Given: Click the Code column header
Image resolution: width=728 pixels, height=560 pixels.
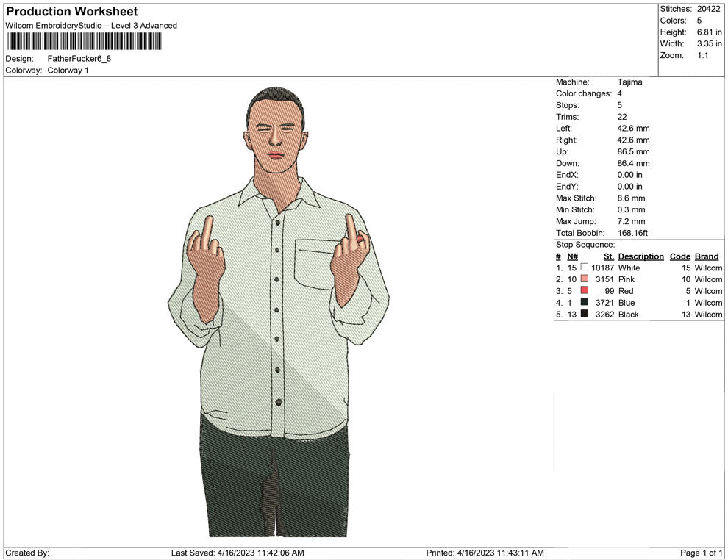Looking at the screenshot, I should pos(679,256).
